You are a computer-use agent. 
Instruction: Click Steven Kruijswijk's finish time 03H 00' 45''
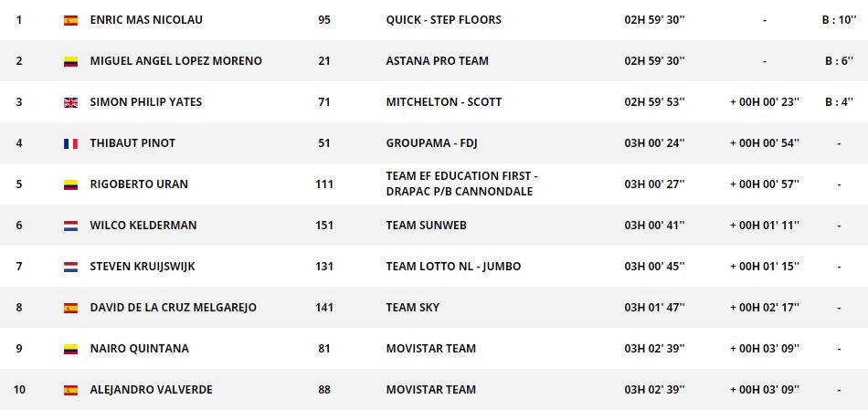[654, 267]
